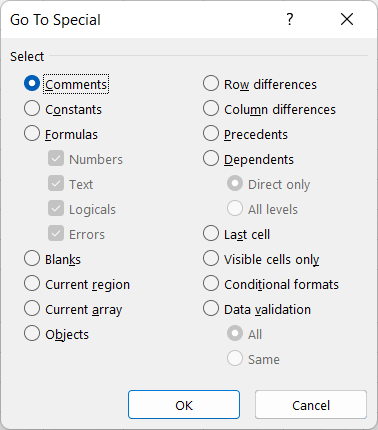Select the Formulas radio option

point(32,133)
